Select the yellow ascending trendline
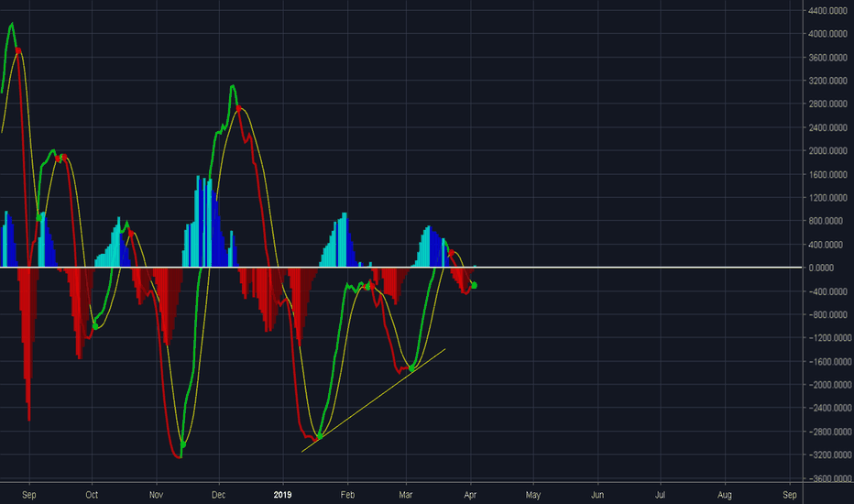 (374, 400)
